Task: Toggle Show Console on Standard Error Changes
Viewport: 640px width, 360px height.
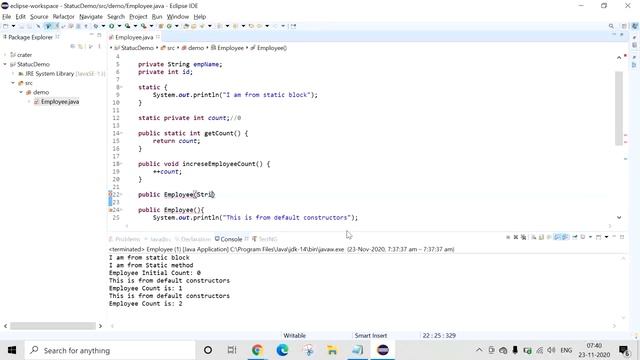Action: click(x=565, y=237)
